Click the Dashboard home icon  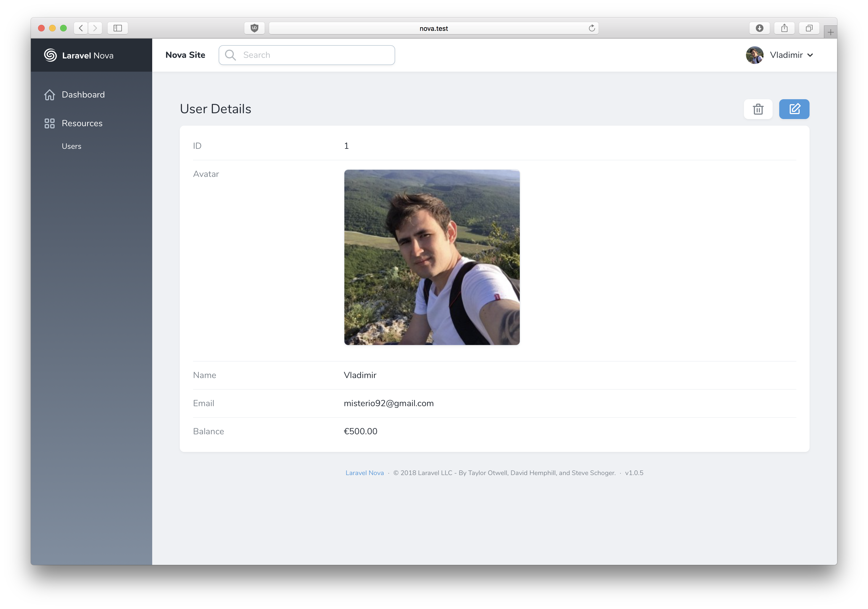pos(50,95)
